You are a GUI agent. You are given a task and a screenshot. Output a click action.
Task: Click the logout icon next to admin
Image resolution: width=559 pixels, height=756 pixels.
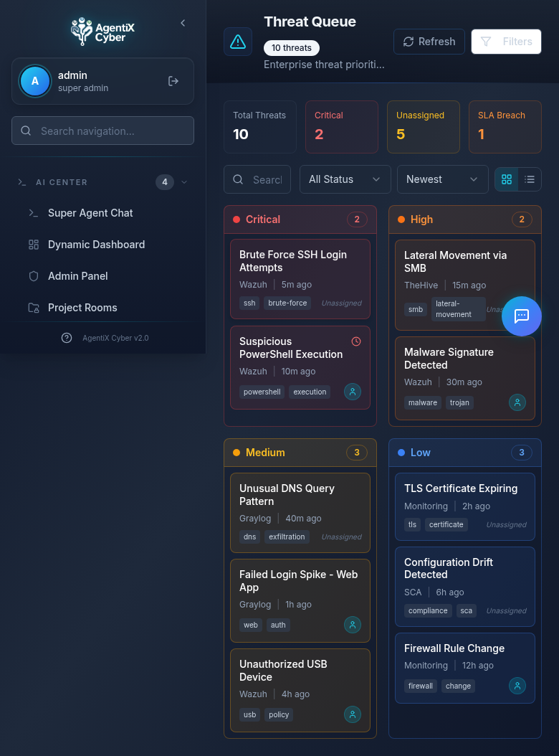[173, 81]
